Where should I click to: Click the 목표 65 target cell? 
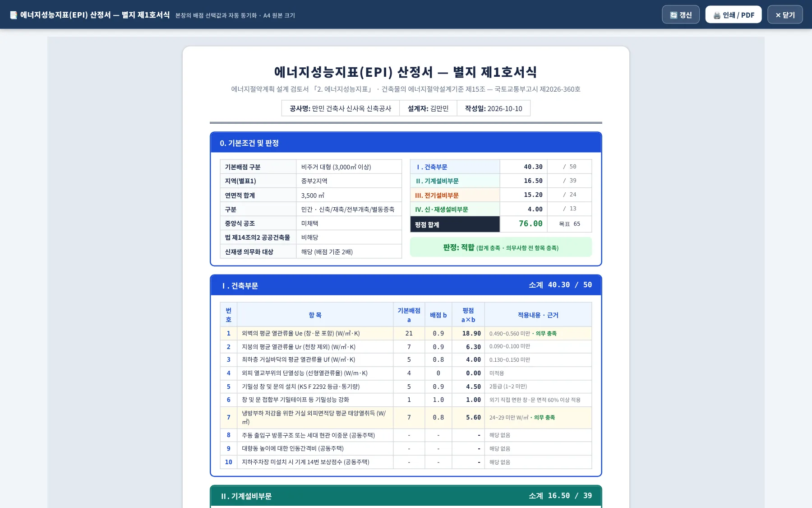click(x=569, y=224)
